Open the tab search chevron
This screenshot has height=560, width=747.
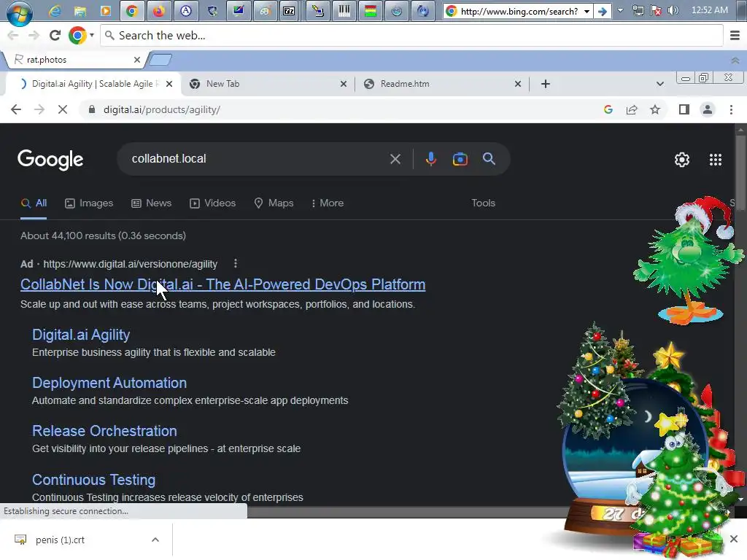[x=659, y=84]
